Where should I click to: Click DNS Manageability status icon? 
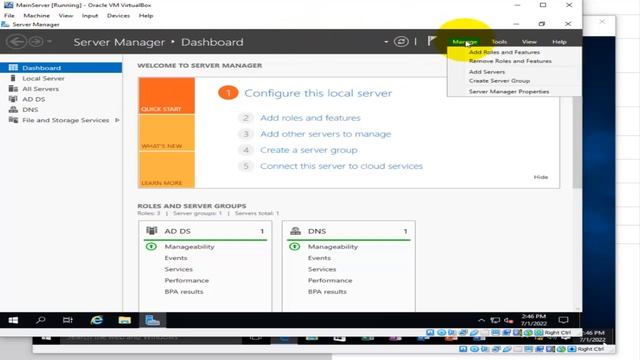tap(295, 247)
